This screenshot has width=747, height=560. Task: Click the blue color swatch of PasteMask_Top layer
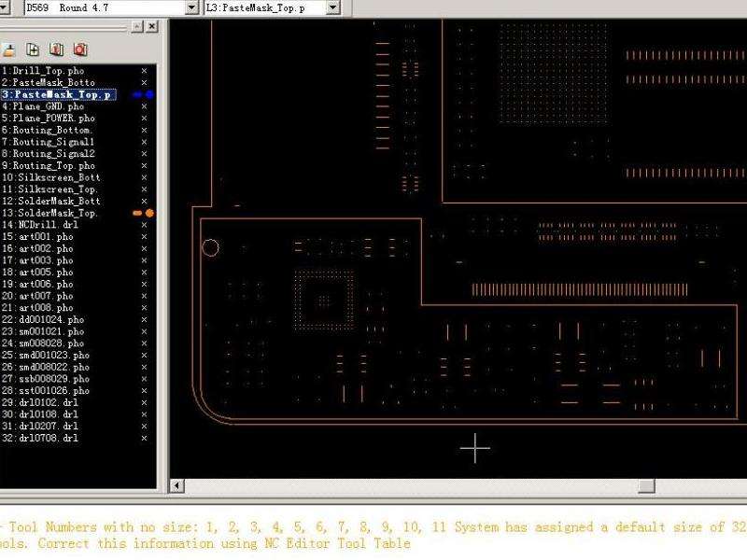[149, 94]
